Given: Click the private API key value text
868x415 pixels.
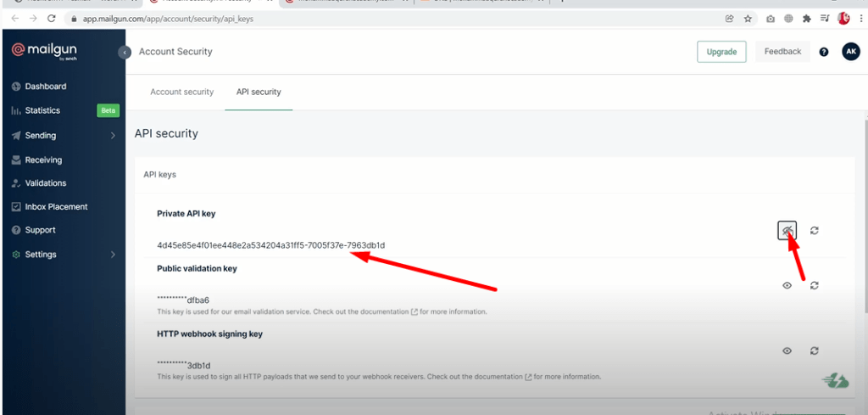Looking at the screenshot, I should 270,245.
